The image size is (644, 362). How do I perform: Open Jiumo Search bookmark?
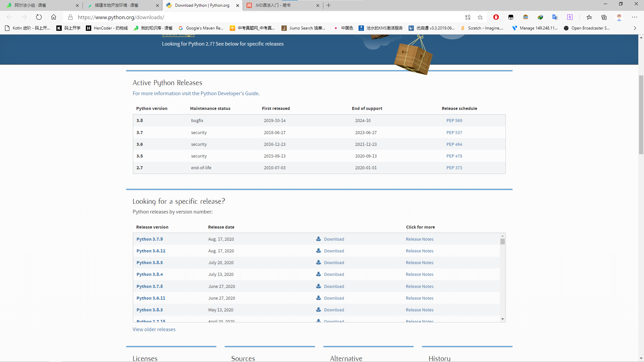pos(303,28)
